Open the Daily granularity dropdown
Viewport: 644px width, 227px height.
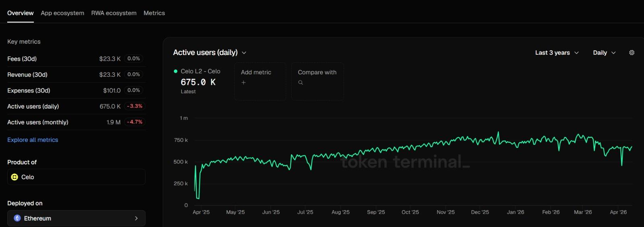(604, 53)
